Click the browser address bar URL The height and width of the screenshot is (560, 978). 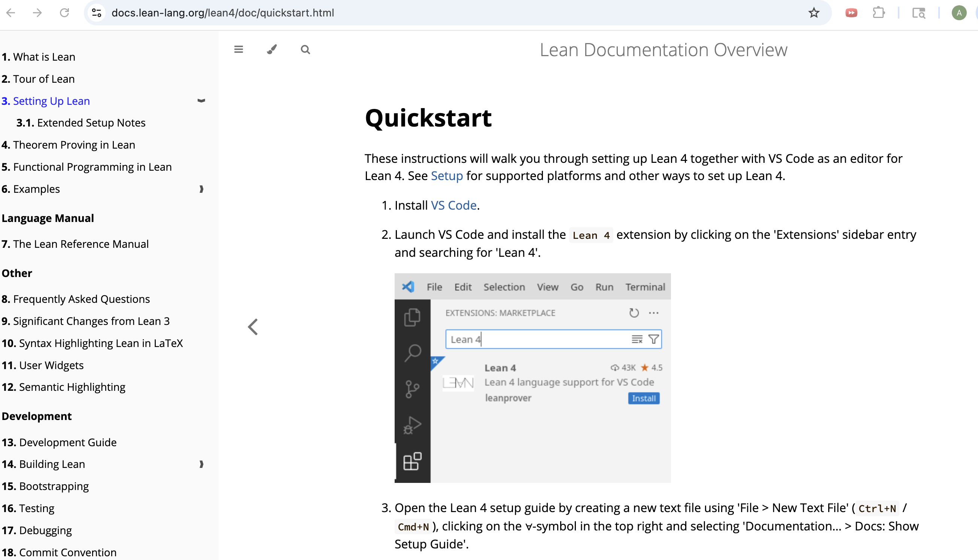223,13
